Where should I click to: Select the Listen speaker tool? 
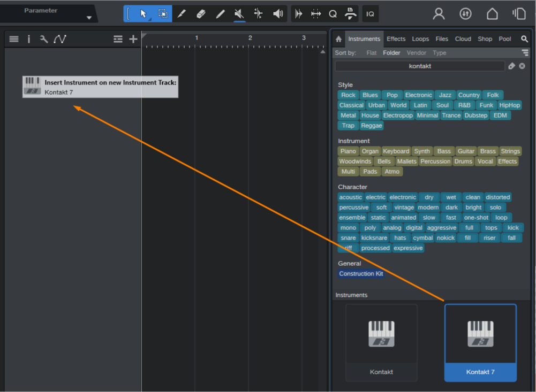tap(277, 14)
